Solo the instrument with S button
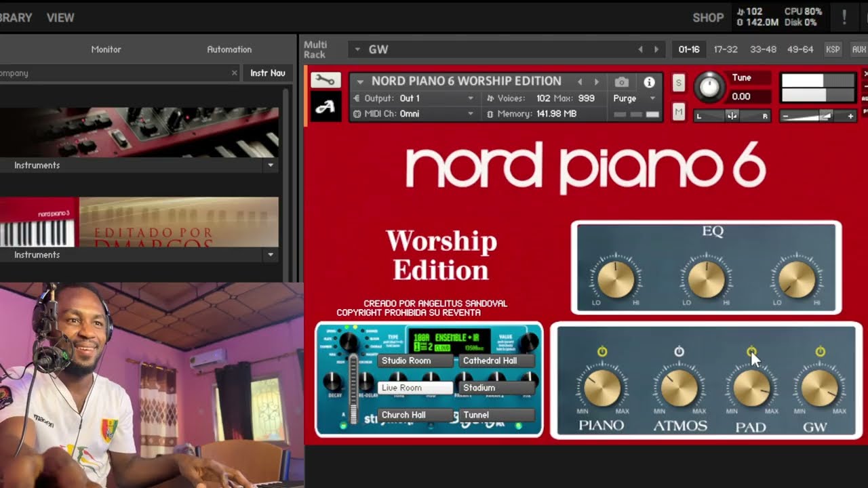This screenshot has width=868, height=488. click(x=679, y=83)
